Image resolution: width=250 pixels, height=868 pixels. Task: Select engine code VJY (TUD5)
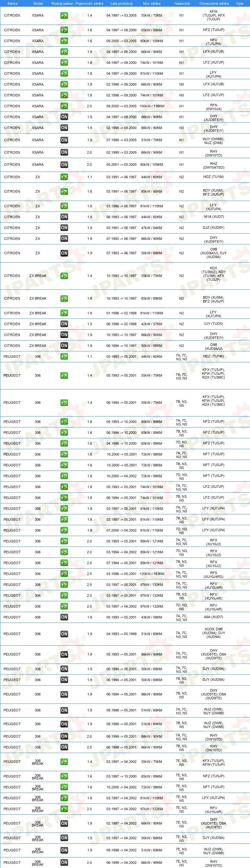[214, 324]
